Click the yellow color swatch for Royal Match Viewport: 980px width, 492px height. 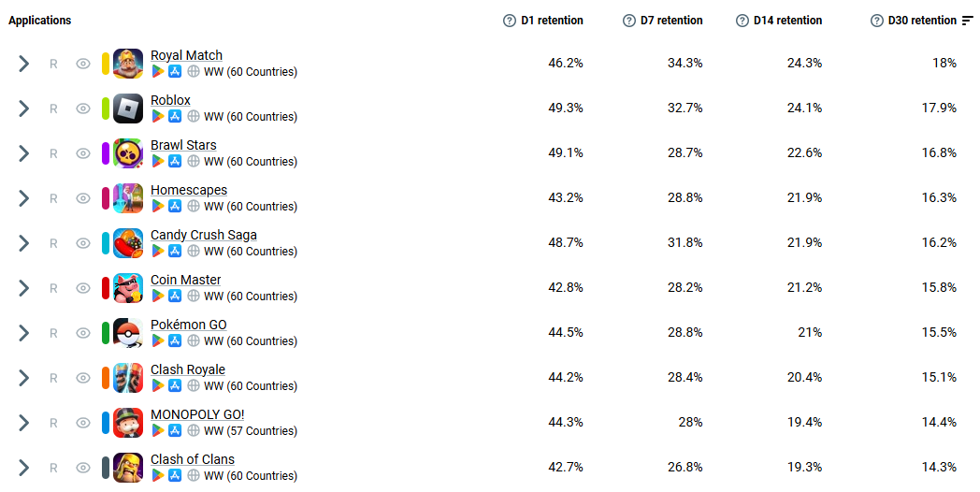click(106, 64)
